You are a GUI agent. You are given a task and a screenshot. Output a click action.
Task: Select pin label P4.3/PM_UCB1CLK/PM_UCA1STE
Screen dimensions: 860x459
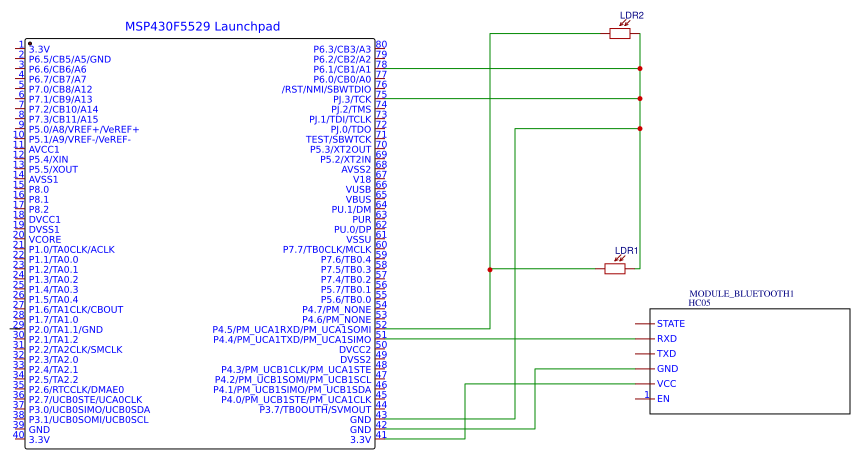coord(296,370)
